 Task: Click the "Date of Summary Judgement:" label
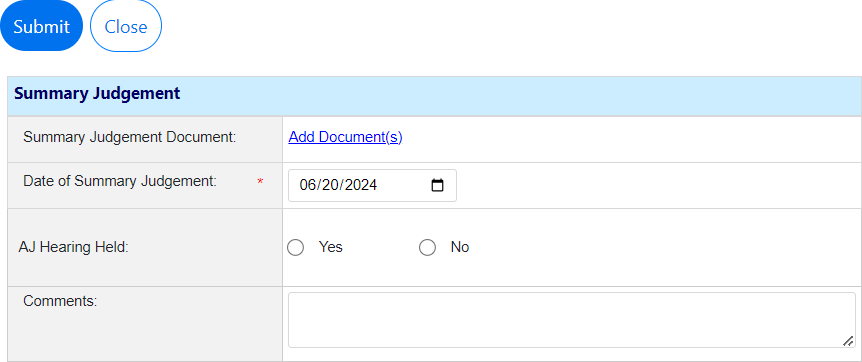click(120, 181)
